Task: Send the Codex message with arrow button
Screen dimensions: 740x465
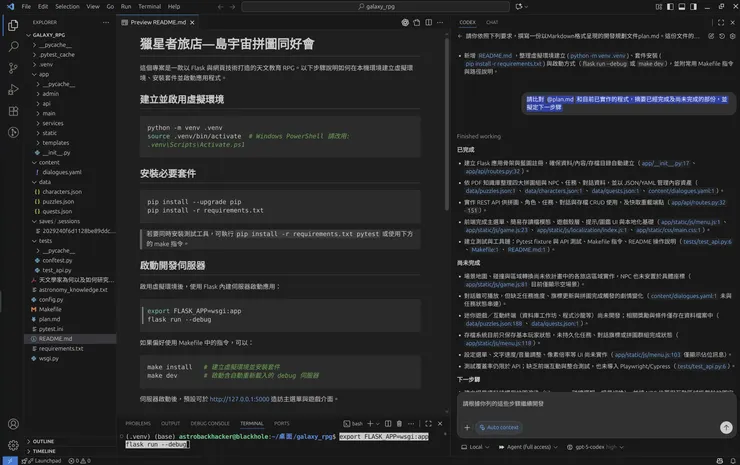Action: (726, 427)
